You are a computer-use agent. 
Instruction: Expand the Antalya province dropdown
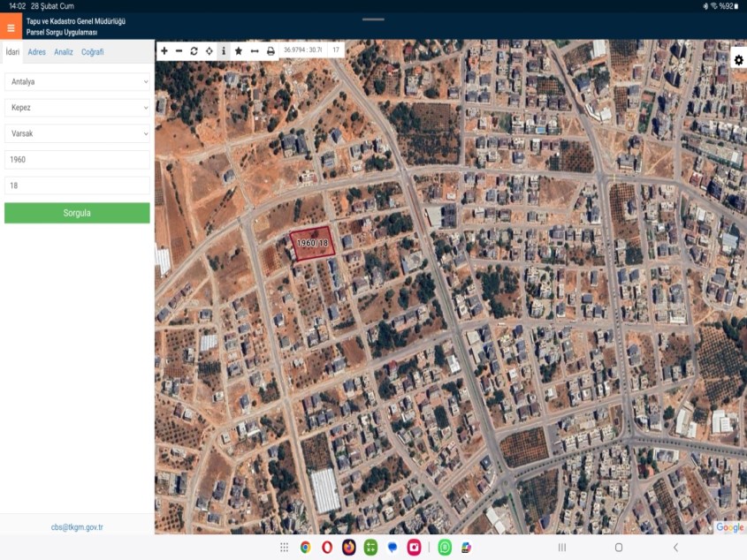pos(77,82)
